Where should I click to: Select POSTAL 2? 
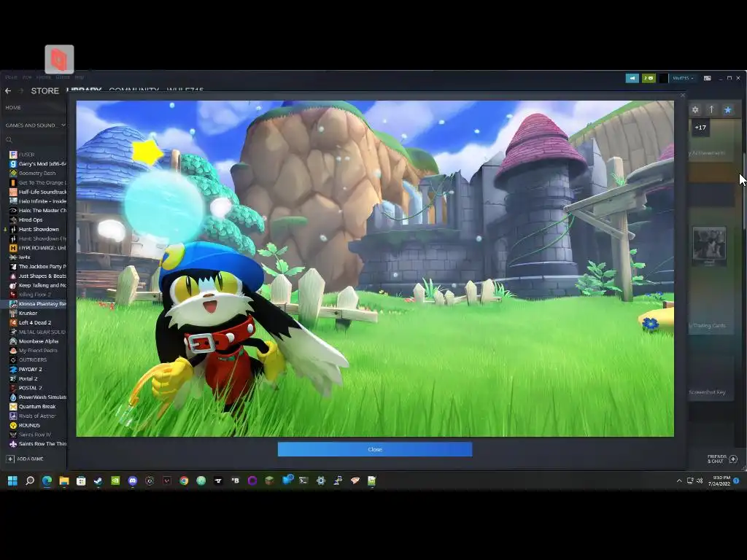click(38, 388)
